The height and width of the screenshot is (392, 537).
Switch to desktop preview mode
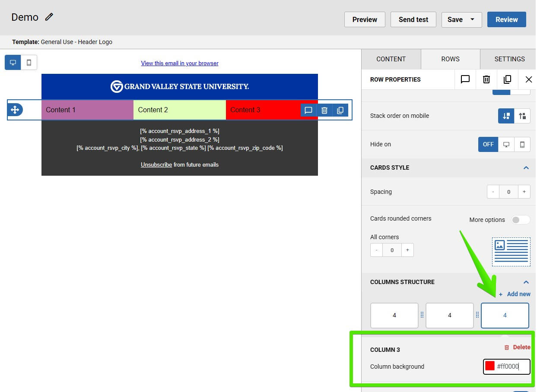coord(13,62)
